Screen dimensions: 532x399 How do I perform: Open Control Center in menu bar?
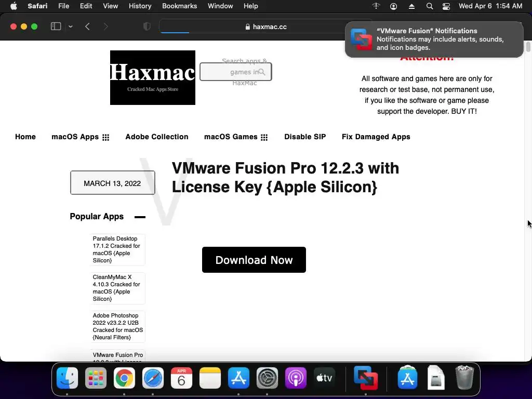(446, 6)
